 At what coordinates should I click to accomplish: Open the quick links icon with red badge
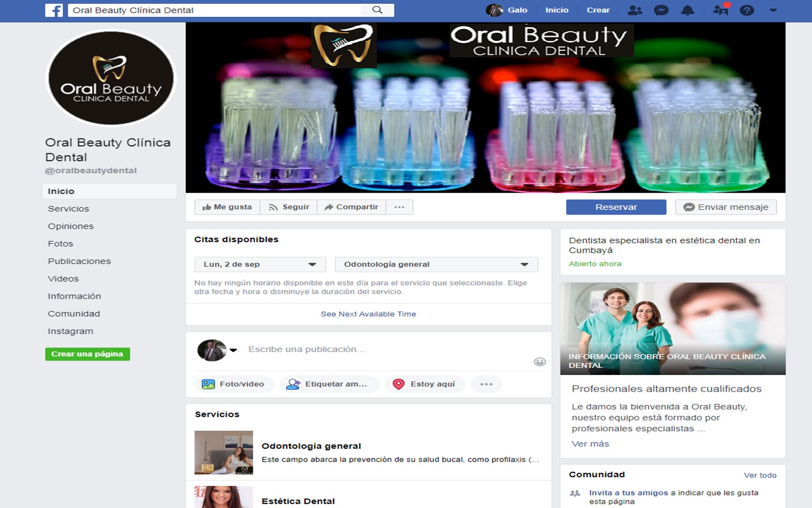(x=721, y=10)
